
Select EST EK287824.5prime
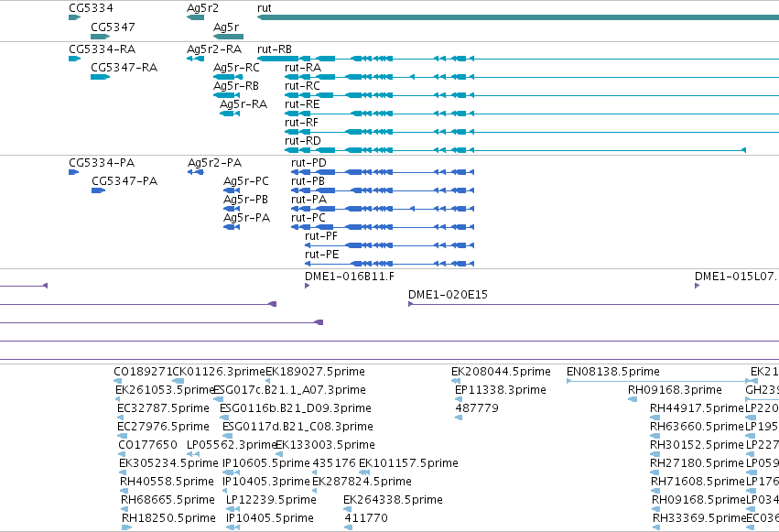[362, 483]
